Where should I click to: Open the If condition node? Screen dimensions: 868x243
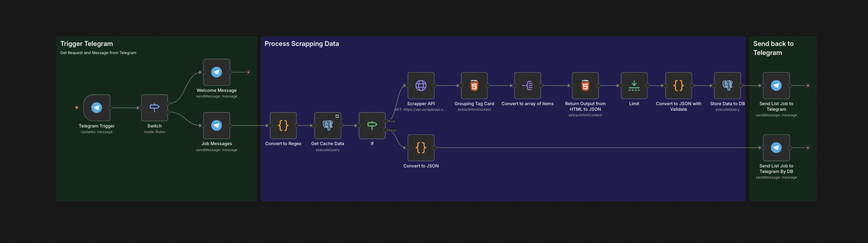pos(372,125)
